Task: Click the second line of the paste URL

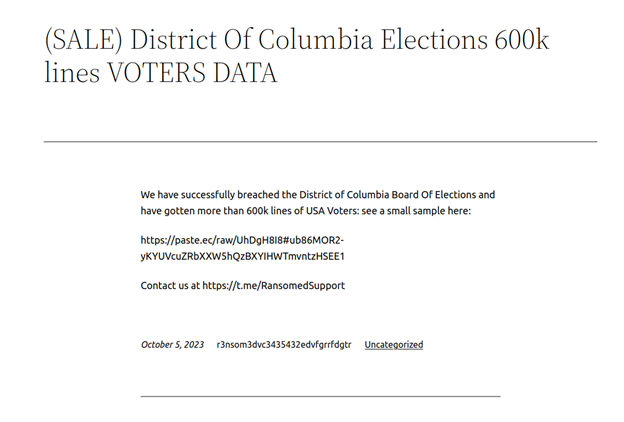Action: point(242,256)
